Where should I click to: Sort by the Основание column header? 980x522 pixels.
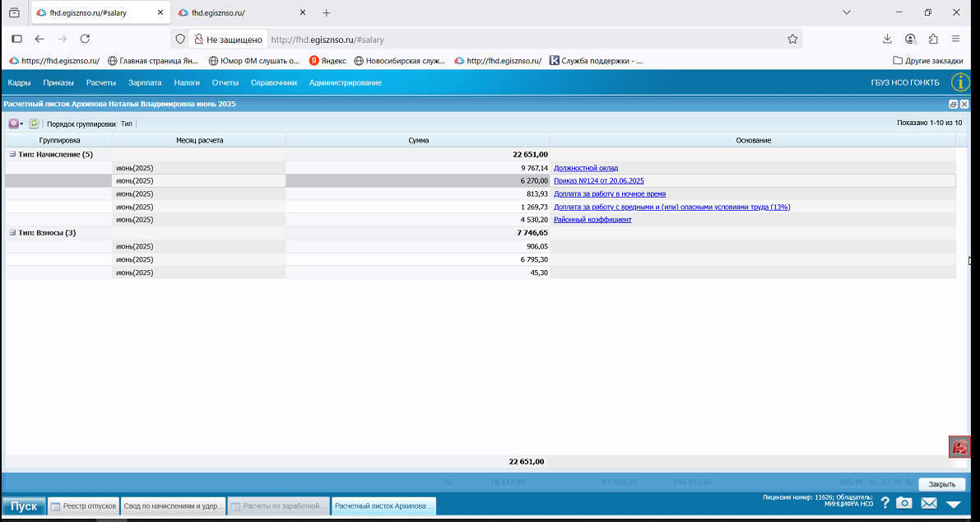tap(753, 140)
